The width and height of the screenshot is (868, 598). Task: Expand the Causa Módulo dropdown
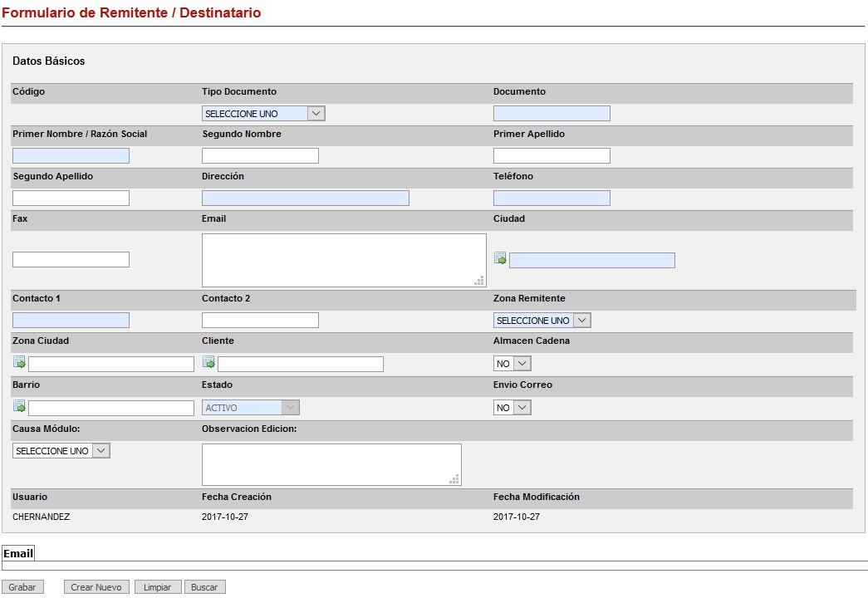click(61, 451)
